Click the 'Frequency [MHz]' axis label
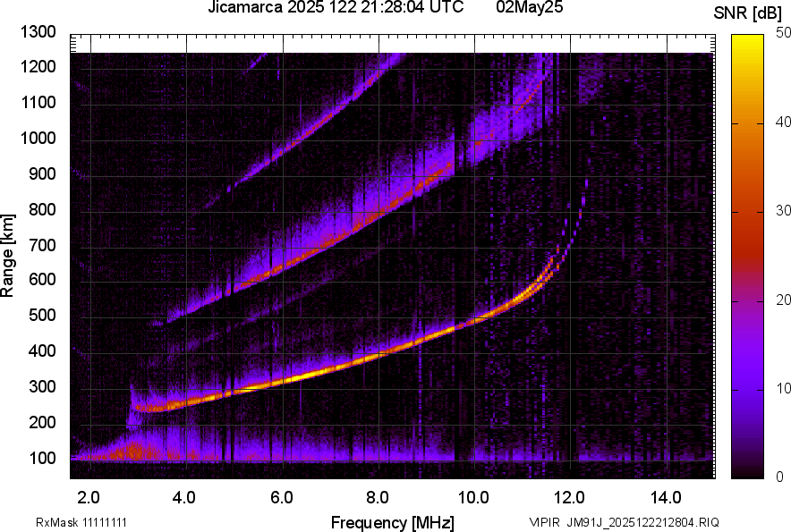This screenshot has height=532, width=791. pos(393,522)
